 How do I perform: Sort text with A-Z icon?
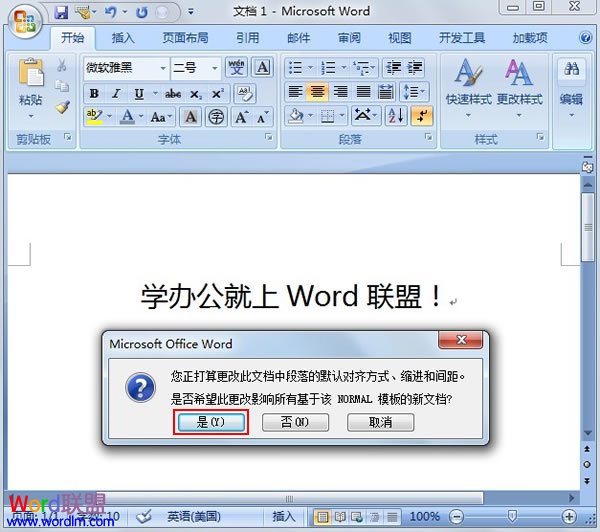tap(395, 115)
